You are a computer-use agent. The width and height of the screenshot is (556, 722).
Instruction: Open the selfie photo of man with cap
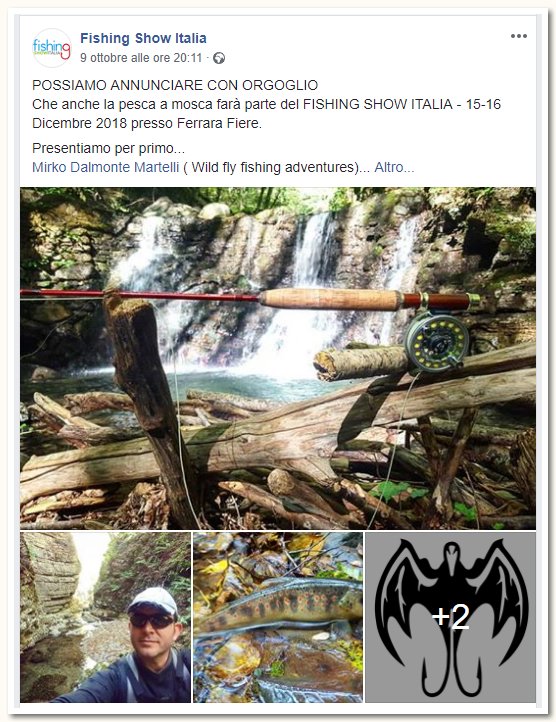(x=105, y=617)
